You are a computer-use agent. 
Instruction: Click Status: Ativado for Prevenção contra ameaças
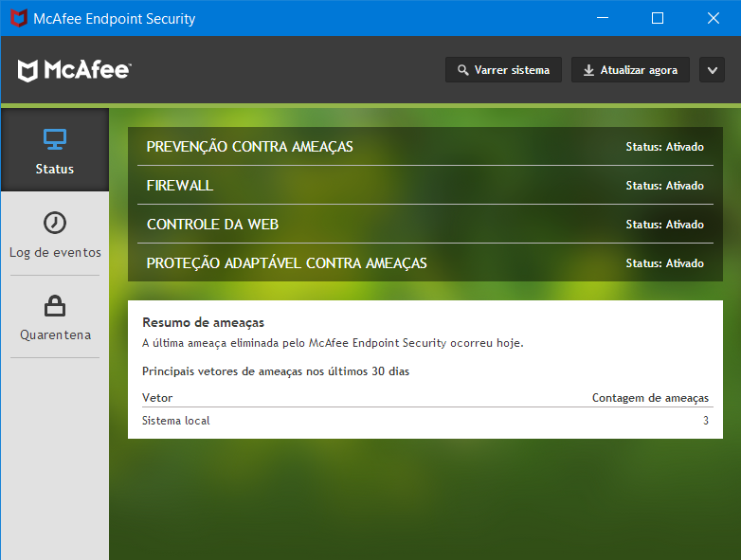pos(665,147)
